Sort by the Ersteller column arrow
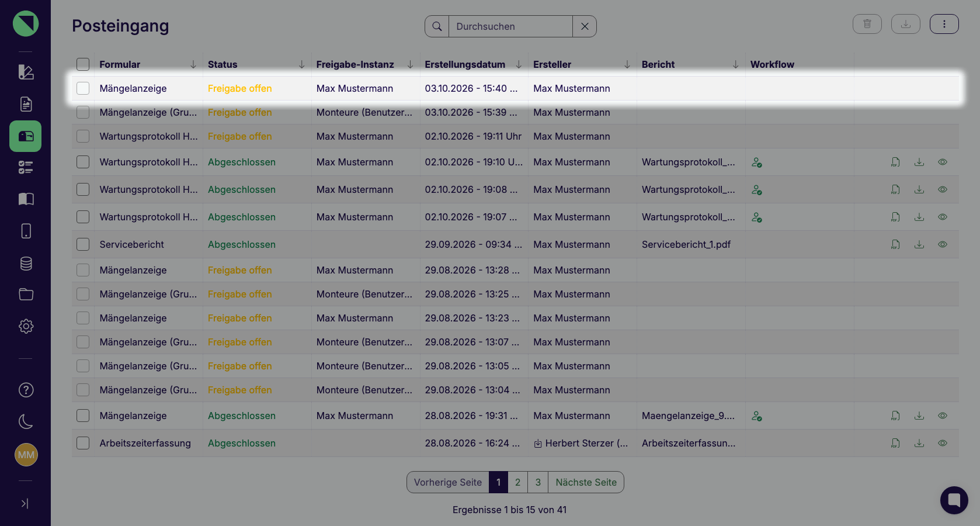This screenshot has width=980, height=526. [x=627, y=64]
